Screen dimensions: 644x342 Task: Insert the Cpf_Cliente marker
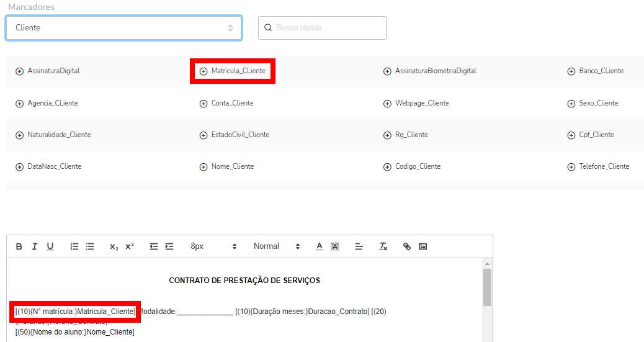591,135
